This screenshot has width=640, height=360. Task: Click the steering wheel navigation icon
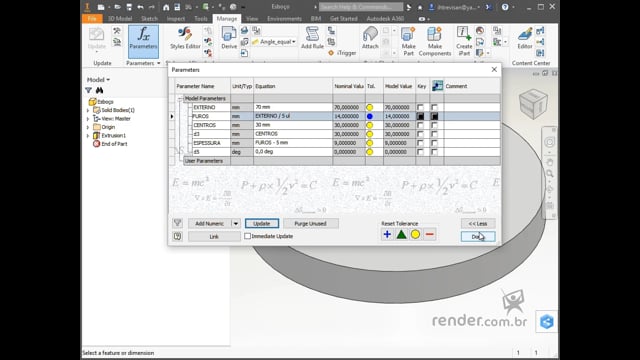coord(549,142)
